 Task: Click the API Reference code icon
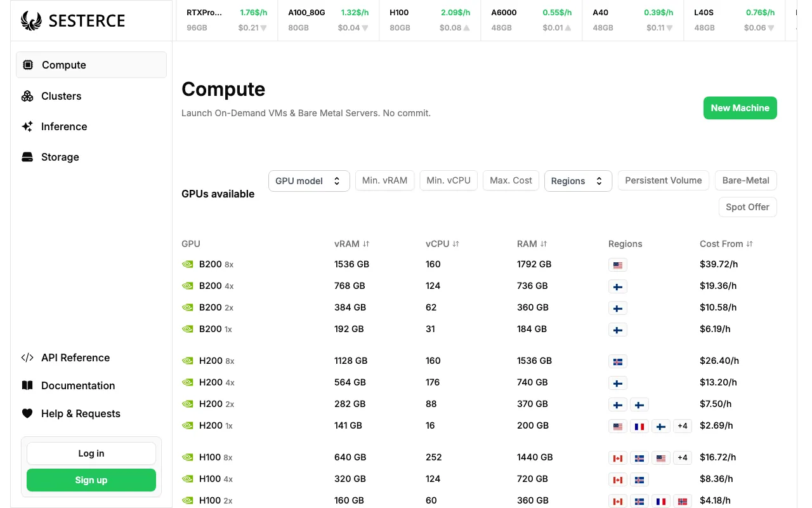(27, 358)
